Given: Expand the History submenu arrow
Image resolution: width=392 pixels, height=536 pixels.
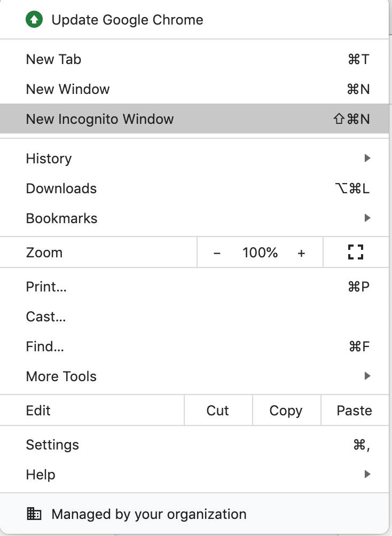Looking at the screenshot, I should click(367, 159).
